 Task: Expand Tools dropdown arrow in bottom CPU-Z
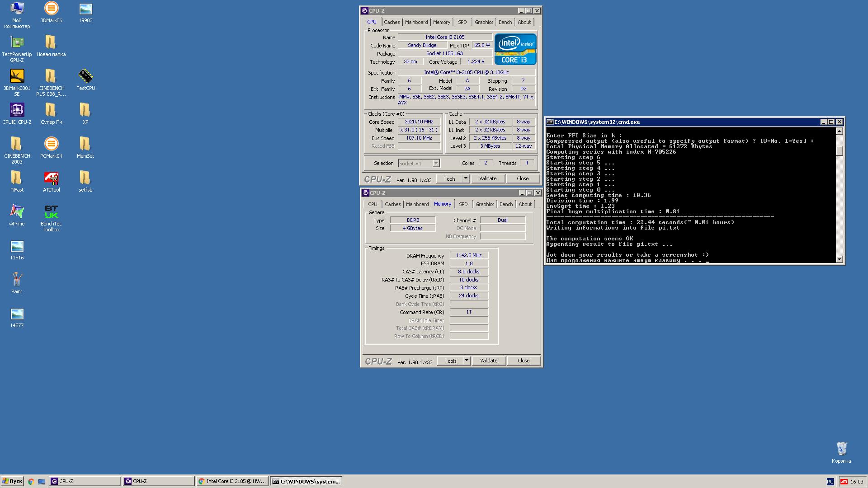coord(467,361)
